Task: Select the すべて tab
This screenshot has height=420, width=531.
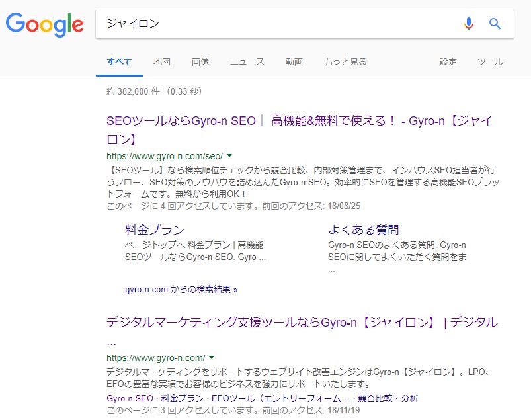Action: point(119,62)
